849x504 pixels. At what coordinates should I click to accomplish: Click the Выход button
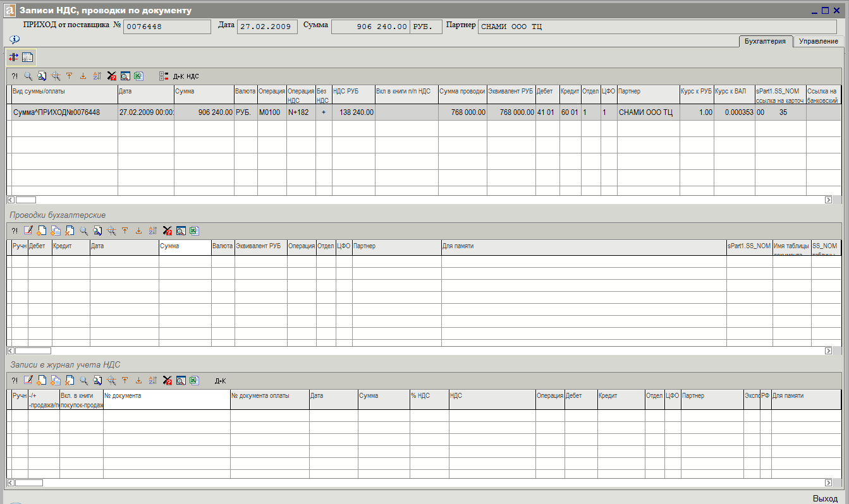825,498
